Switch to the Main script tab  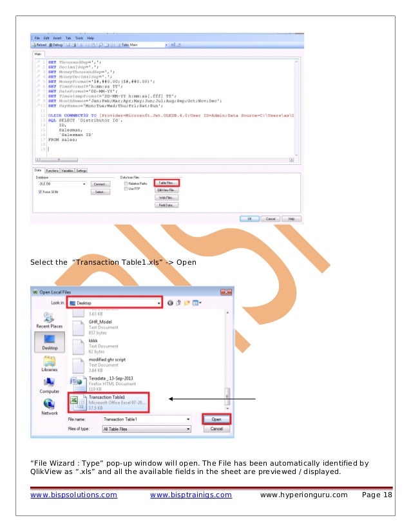click(38, 54)
